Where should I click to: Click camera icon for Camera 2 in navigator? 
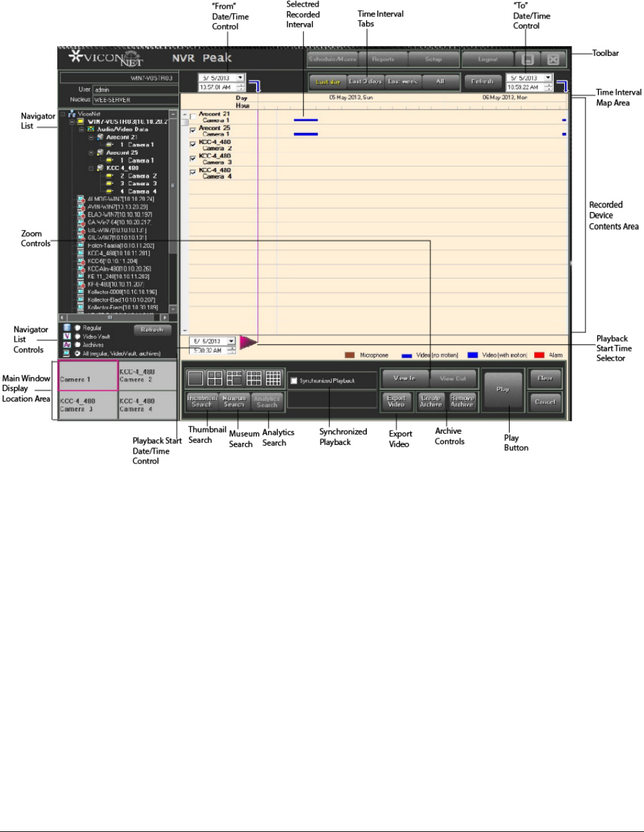pos(109,176)
